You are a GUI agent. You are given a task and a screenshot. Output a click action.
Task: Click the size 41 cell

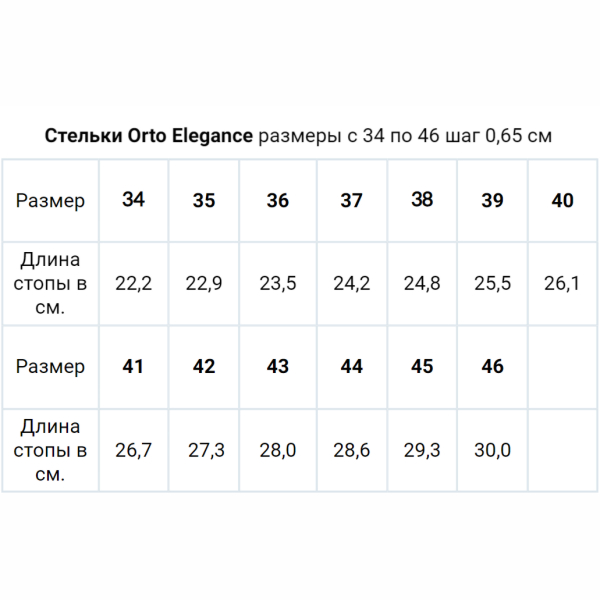coord(133,367)
